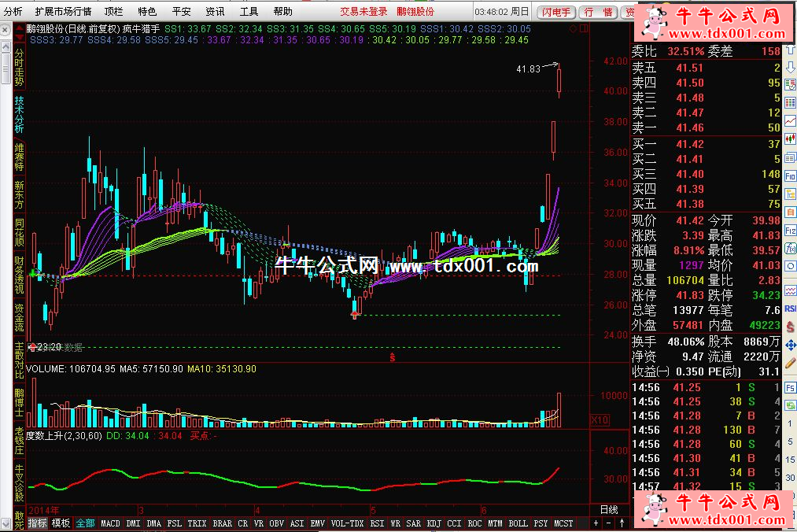Select the 全部 indicator filter tab
797x532 pixels.
click(86, 523)
